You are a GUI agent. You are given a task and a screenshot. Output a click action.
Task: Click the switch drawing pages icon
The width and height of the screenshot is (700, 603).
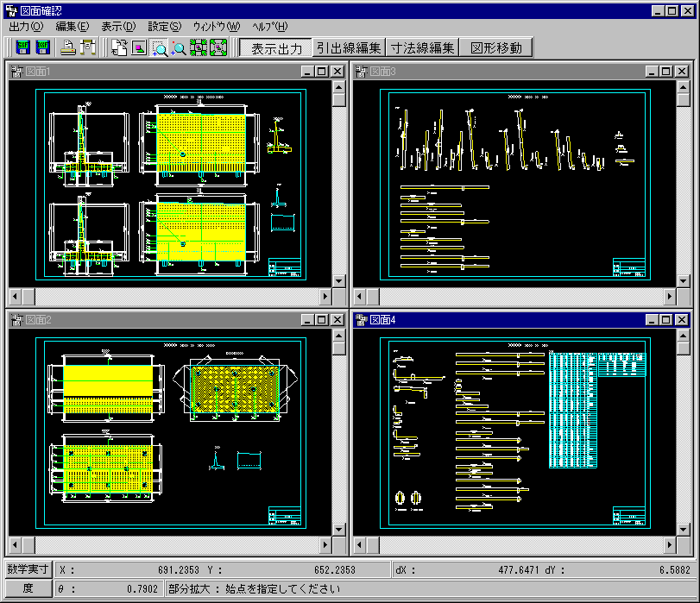pos(119,47)
